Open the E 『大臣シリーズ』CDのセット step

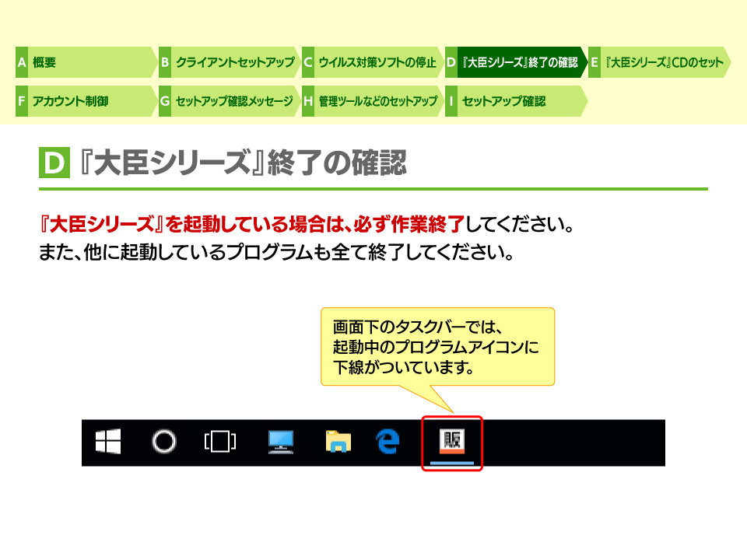click(659, 62)
